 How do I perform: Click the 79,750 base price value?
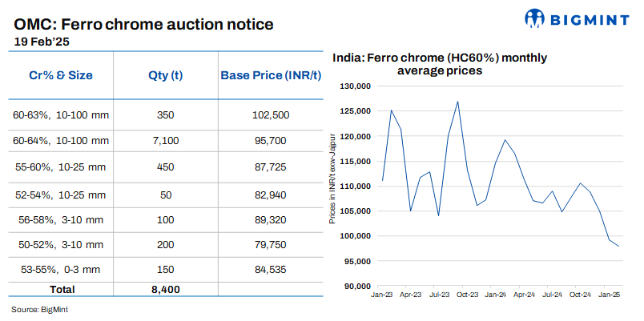tap(270, 243)
